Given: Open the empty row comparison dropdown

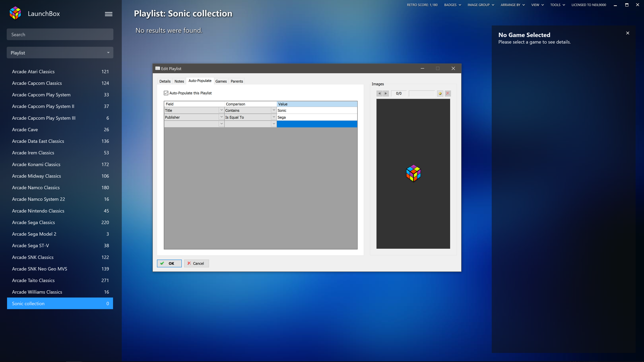Looking at the screenshot, I should pyautogui.click(x=274, y=124).
